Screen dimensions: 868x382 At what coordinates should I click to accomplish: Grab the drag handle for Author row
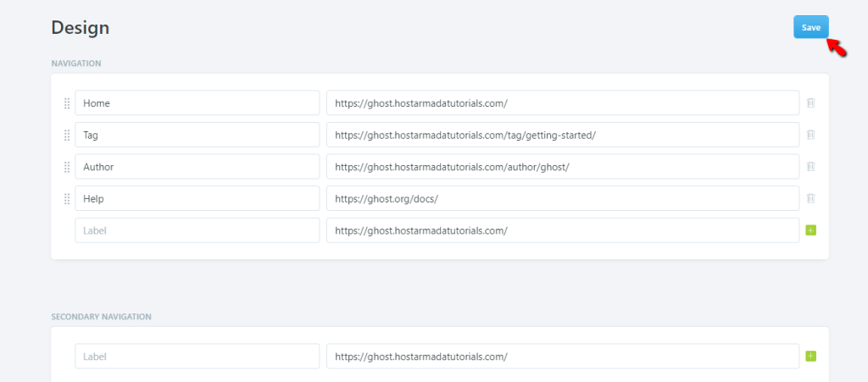67,167
